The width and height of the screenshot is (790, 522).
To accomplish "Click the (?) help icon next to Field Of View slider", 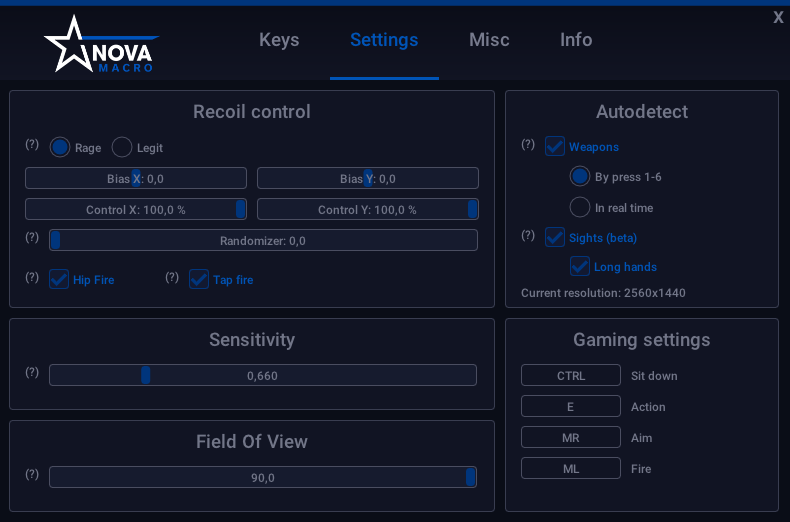I will pos(32,475).
